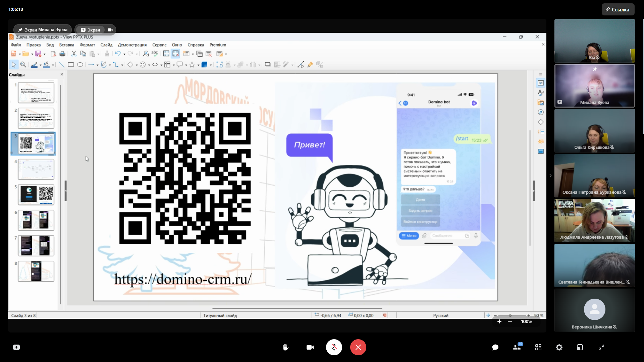The height and width of the screenshot is (362, 644).
Task: Click the Copy icon
Action: tap(83, 54)
